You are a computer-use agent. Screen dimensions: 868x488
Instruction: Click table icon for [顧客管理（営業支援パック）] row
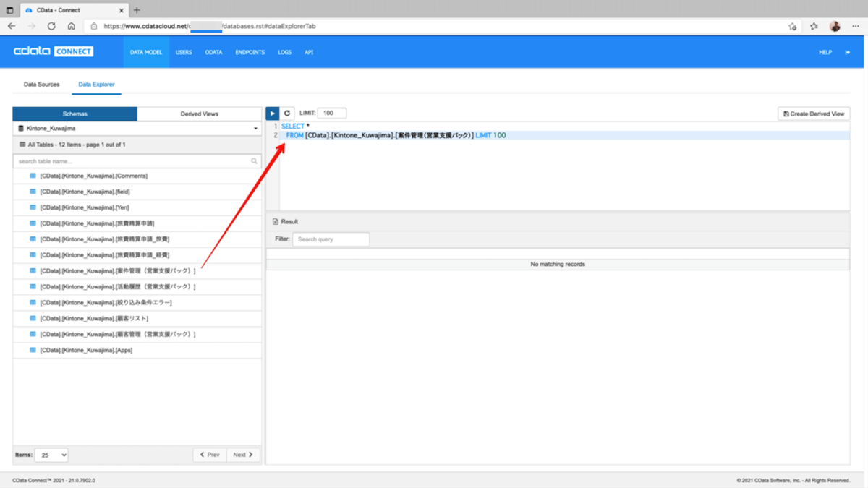(x=33, y=334)
